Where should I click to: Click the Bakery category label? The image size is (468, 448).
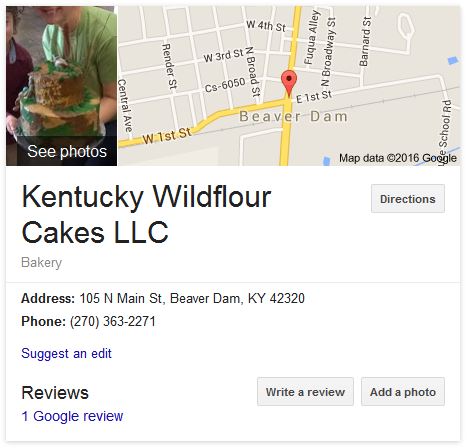42,263
